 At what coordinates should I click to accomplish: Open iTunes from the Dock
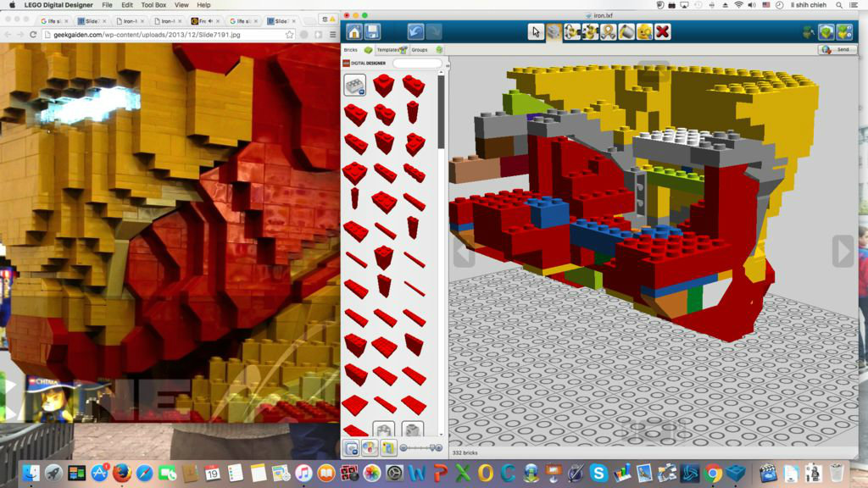pyautogui.click(x=303, y=473)
